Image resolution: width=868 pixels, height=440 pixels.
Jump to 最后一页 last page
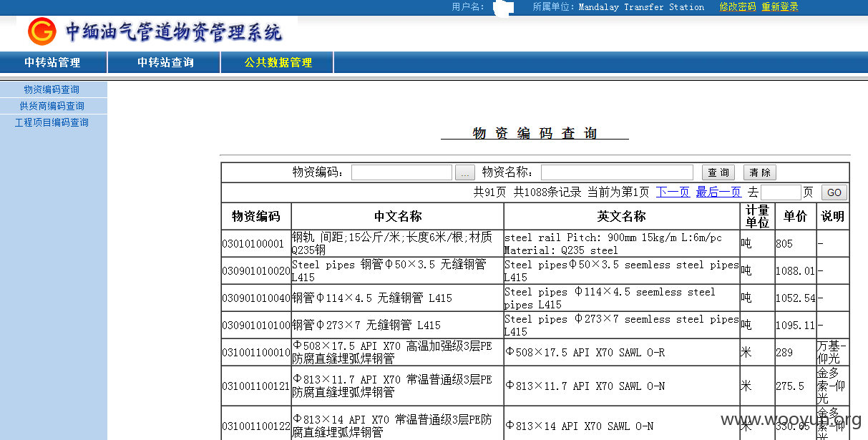718,192
